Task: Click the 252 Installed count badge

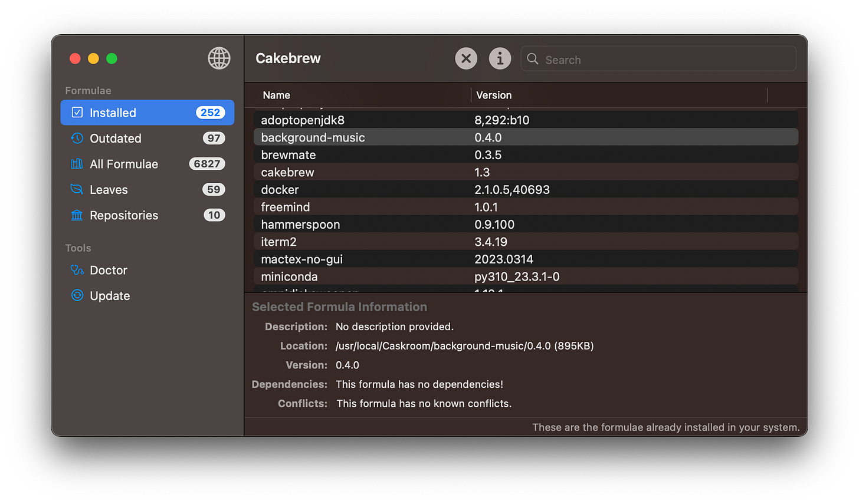Action: coord(211,113)
